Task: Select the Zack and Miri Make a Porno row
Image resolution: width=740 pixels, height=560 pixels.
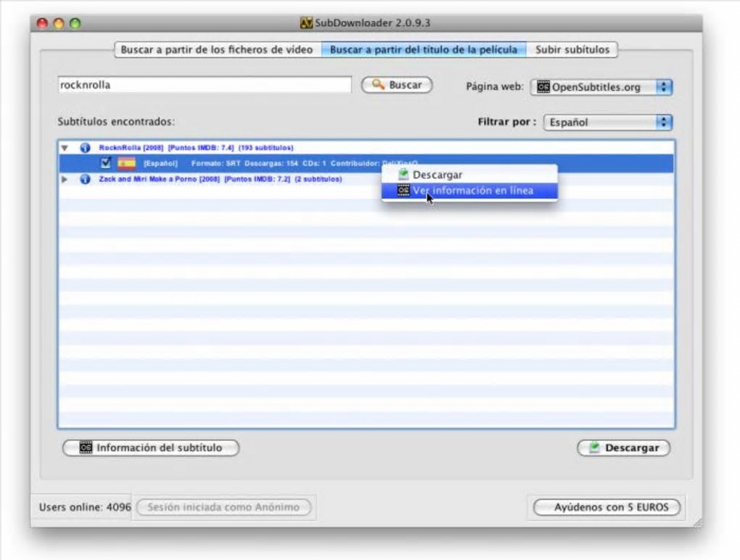Action: [x=366, y=179]
